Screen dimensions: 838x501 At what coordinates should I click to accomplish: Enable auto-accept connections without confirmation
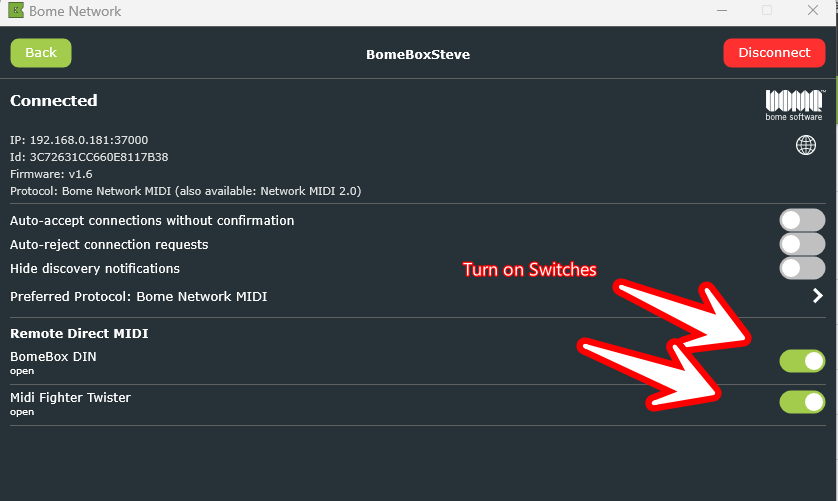point(802,220)
